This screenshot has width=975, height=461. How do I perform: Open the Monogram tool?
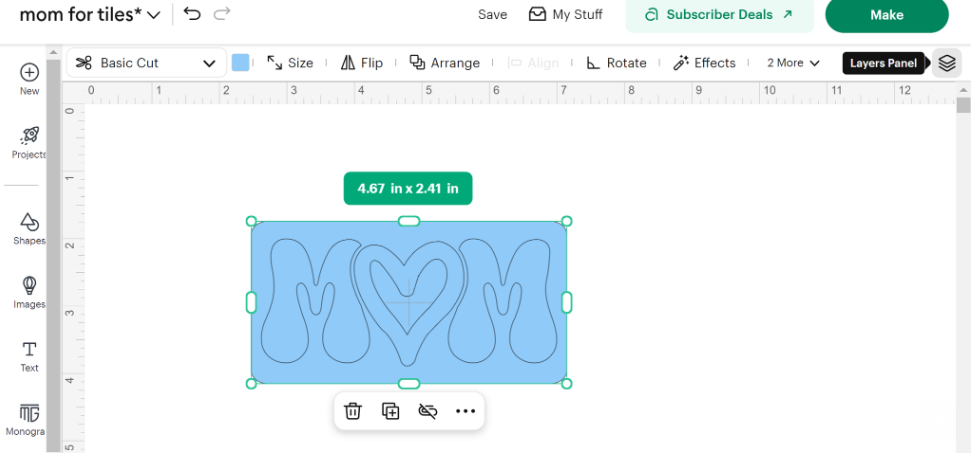pyautogui.click(x=29, y=413)
